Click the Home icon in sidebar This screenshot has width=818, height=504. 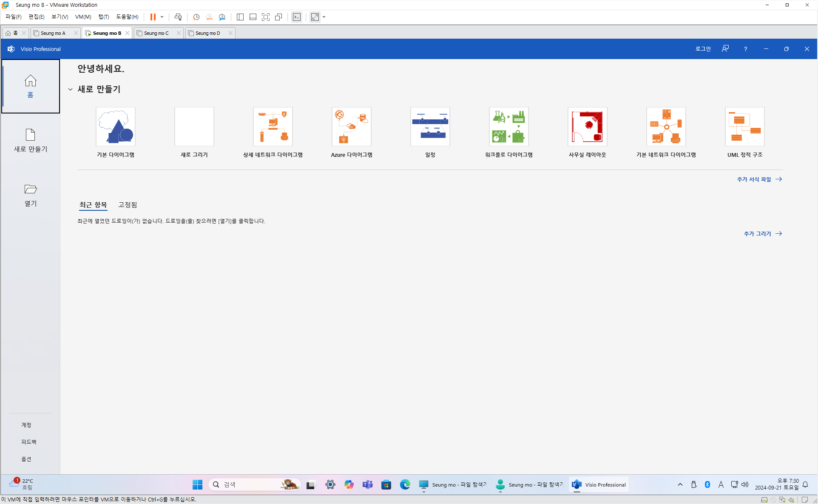pyautogui.click(x=30, y=81)
